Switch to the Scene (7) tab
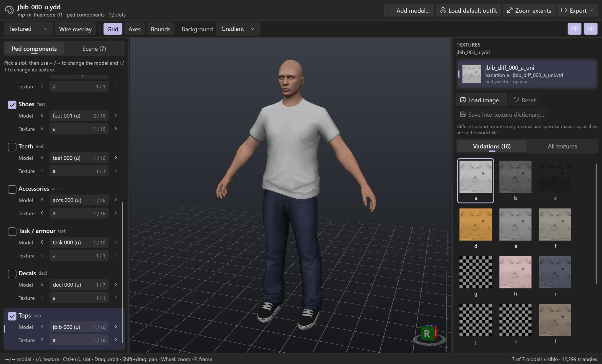 click(94, 49)
